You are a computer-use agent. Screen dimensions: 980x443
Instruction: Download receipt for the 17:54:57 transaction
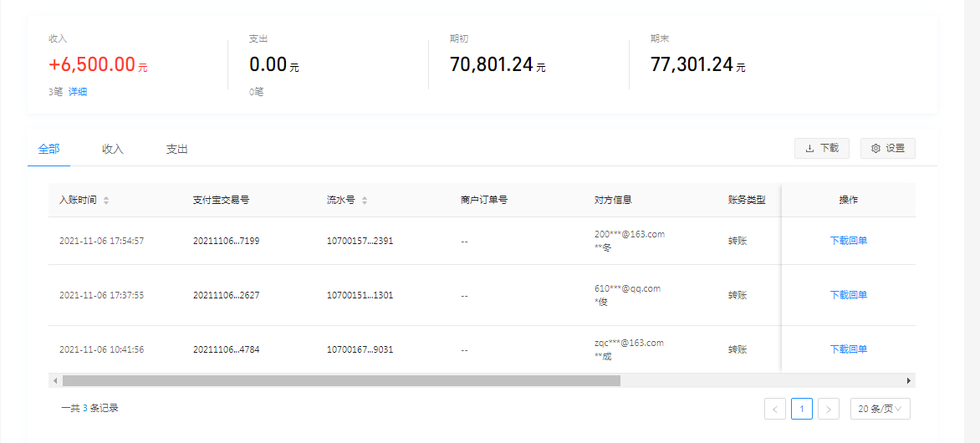coord(848,241)
